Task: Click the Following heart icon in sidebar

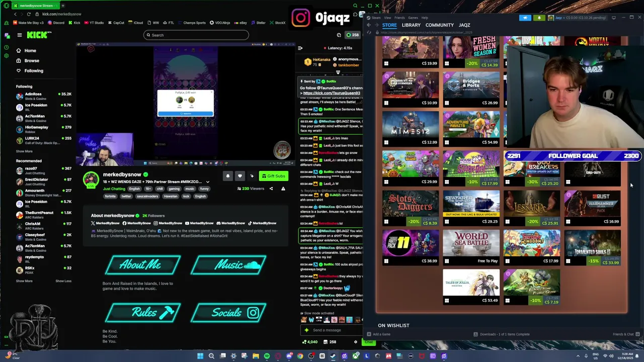Action: tap(19, 70)
